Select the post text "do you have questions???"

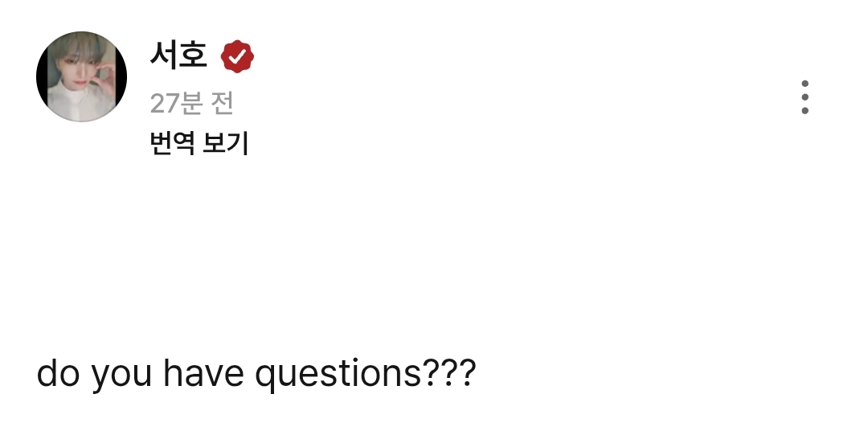(x=256, y=374)
